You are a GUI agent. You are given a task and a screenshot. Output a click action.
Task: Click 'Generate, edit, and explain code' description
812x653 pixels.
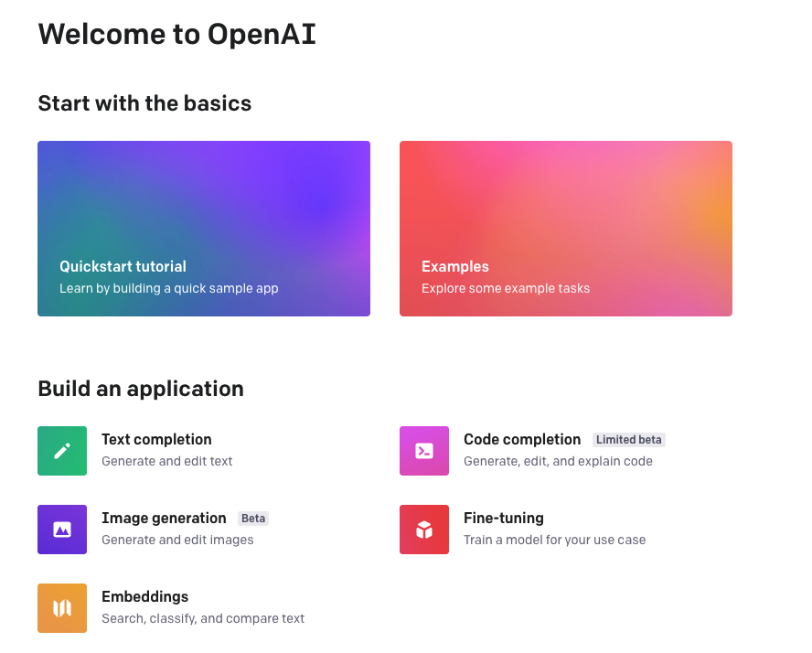point(558,461)
